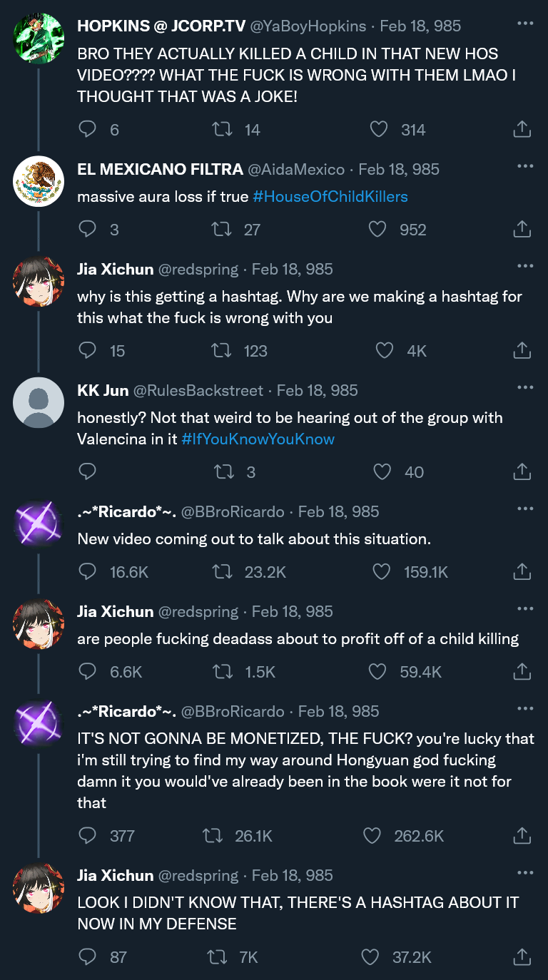Screen dimensions: 548x980
Task: Like Jia Xichun's 'LOOK I DIDN'T KNOW' tweet
Action: click(370, 956)
